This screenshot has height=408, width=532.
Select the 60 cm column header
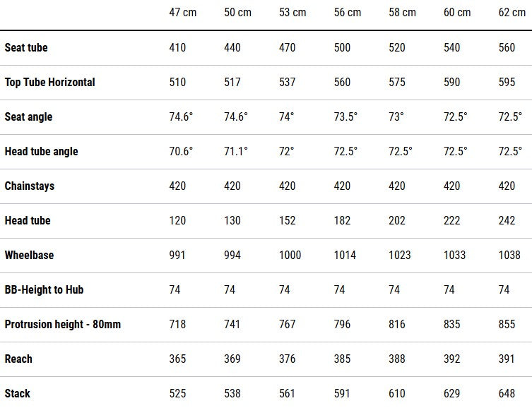point(457,13)
